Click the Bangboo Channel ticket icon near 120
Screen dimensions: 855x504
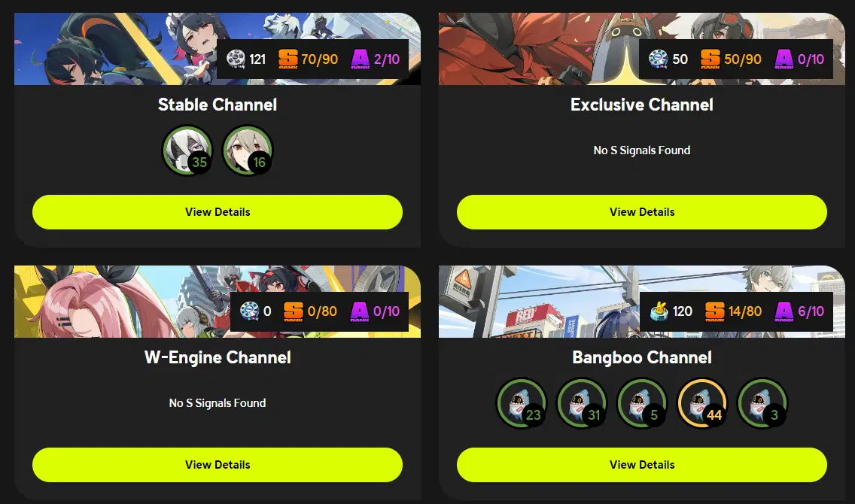pos(659,311)
